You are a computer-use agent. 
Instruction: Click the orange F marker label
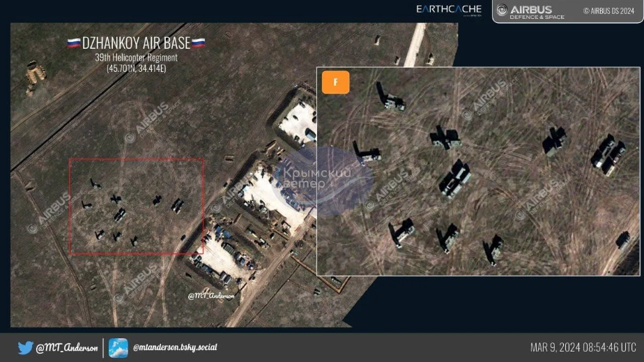(335, 82)
